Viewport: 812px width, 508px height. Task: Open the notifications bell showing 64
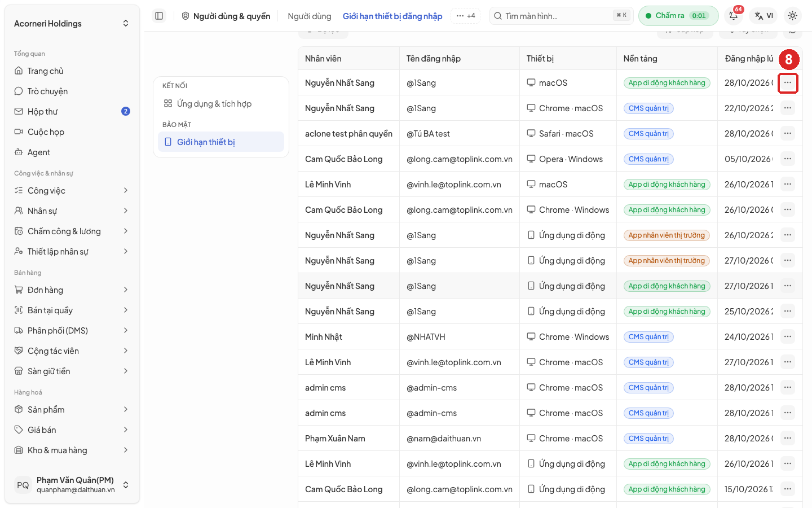click(x=734, y=16)
